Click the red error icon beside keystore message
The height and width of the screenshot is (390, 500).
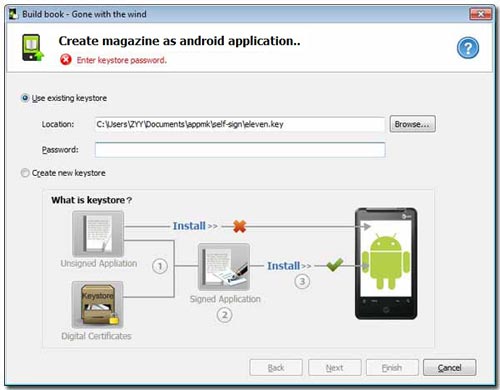(x=66, y=60)
